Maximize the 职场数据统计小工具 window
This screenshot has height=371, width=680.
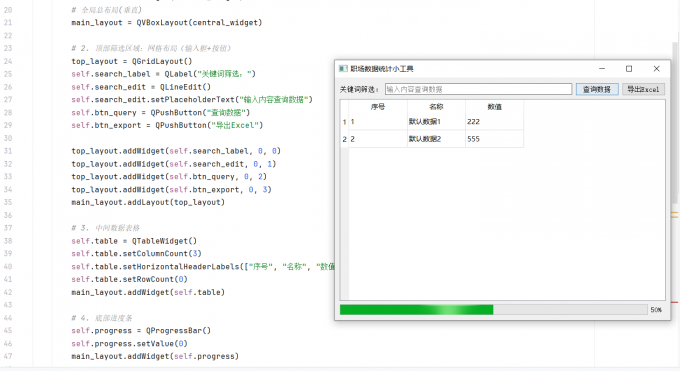(629, 69)
